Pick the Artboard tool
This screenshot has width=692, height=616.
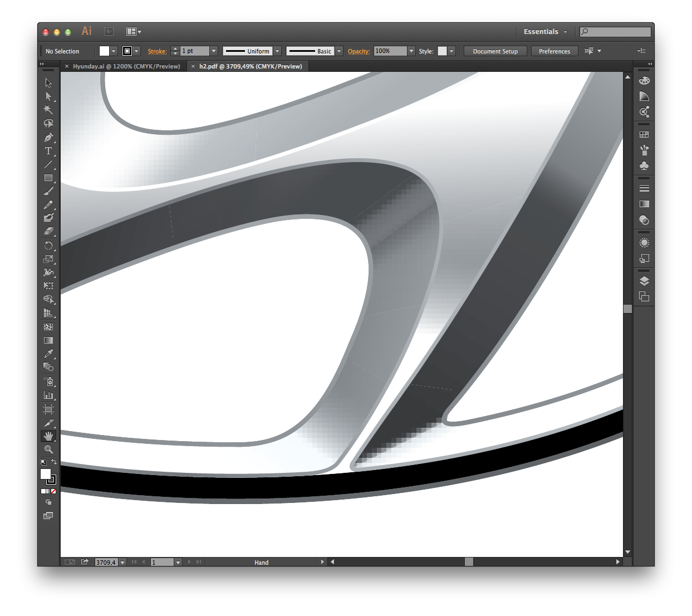point(48,409)
